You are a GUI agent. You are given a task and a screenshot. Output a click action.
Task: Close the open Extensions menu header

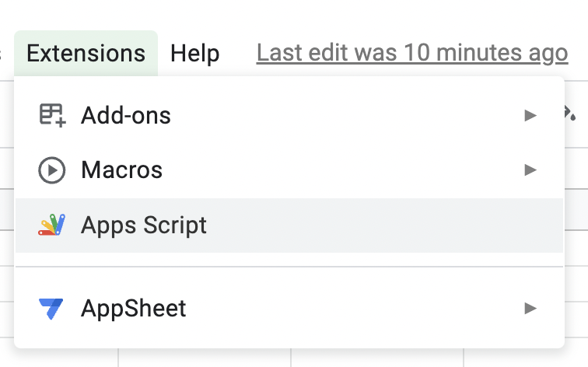(86, 54)
